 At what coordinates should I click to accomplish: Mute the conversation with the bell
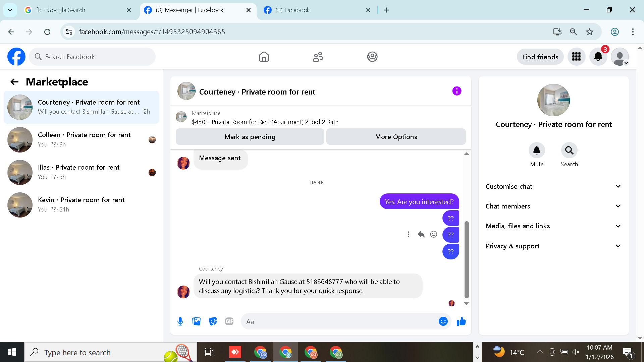pos(537,150)
